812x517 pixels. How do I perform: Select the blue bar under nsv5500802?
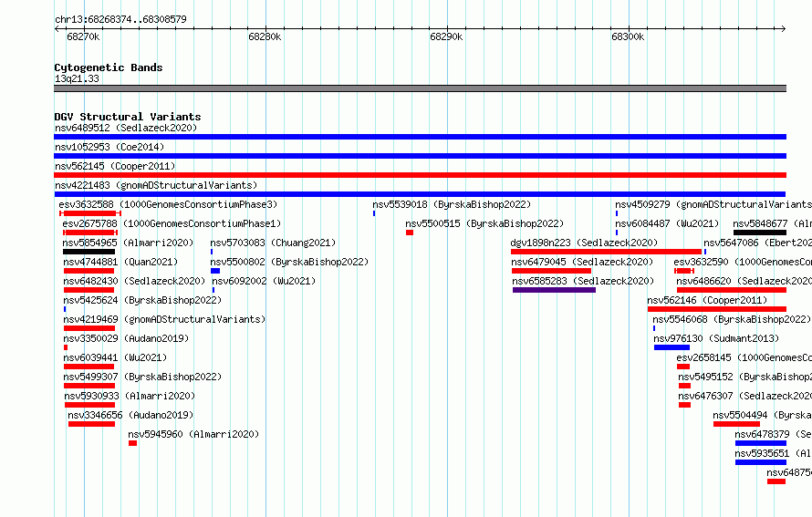click(x=215, y=271)
